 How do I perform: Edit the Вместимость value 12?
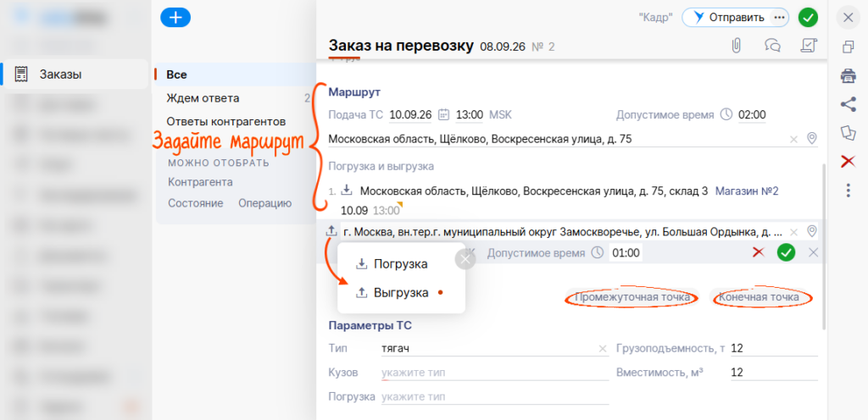click(774, 373)
